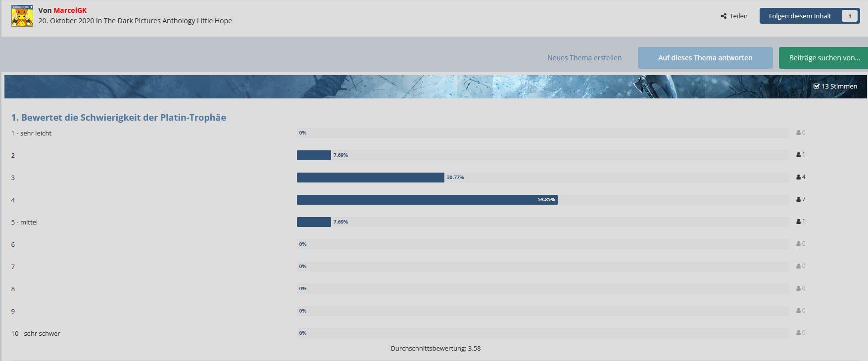868x361 pixels.
Task: Open MarcelGK's profile link
Action: coord(70,10)
